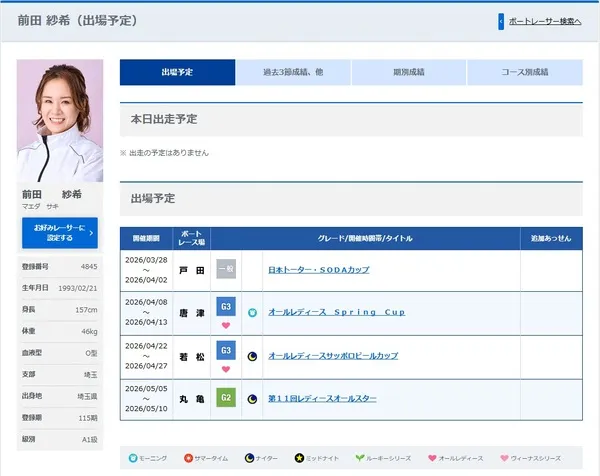Click birth date 1993/02/21

point(78,288)
